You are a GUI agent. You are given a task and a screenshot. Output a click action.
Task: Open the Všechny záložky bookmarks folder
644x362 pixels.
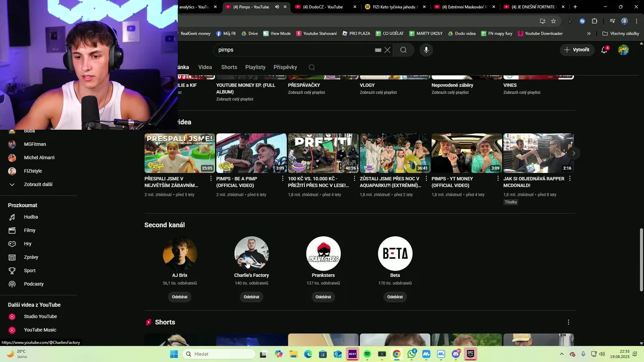620,34
